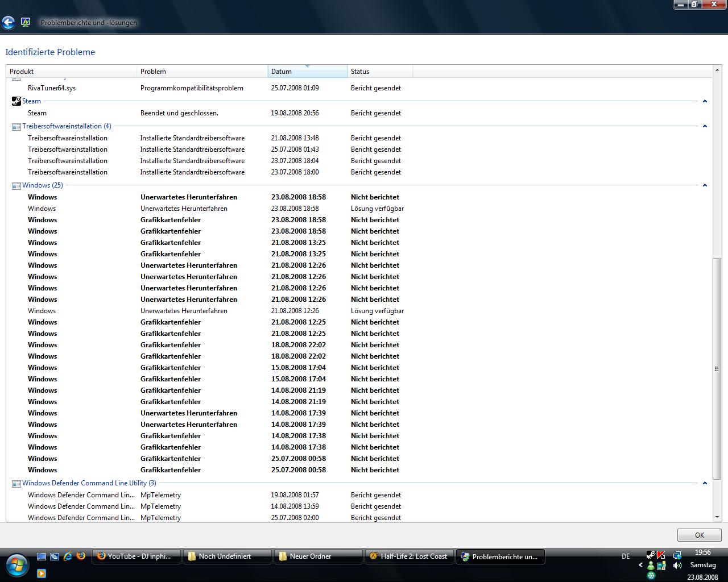Click Windows Defender Command Line Utility (3) header
Screen dimensions: 728x582
89,483
